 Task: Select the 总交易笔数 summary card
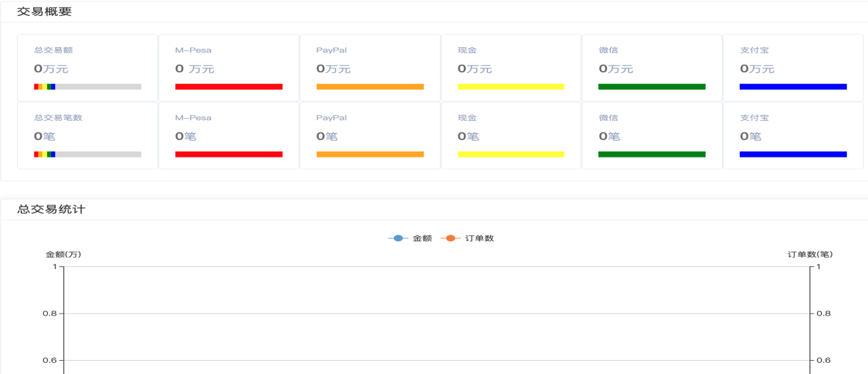[88, 135]
